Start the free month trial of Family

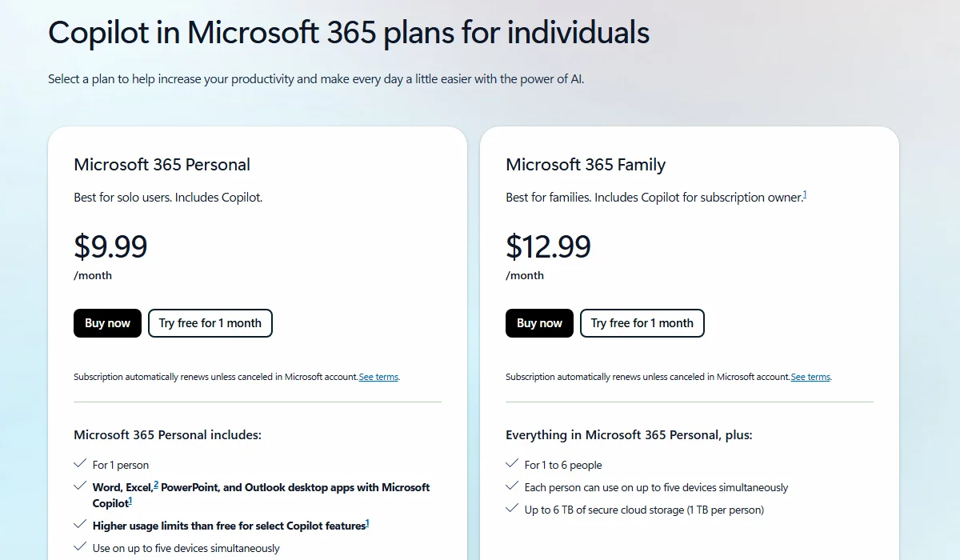point(642,323)
